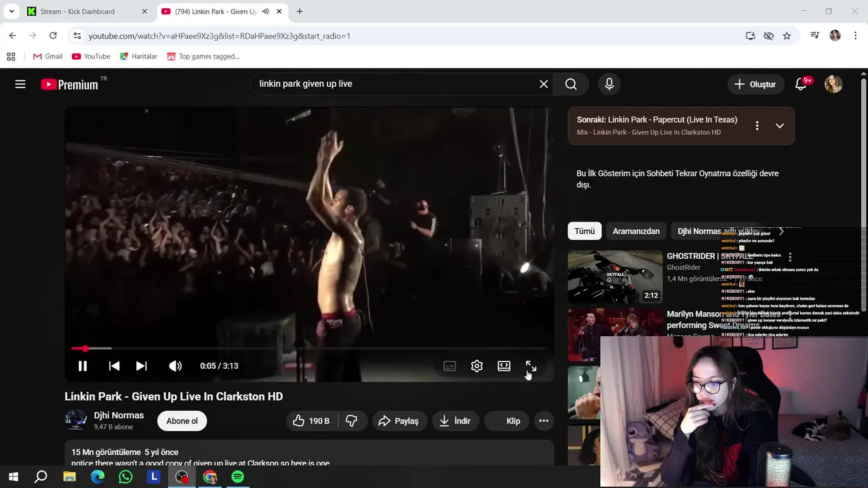
Task: Open YouTube account avatar menu
Action: [833, 84]
